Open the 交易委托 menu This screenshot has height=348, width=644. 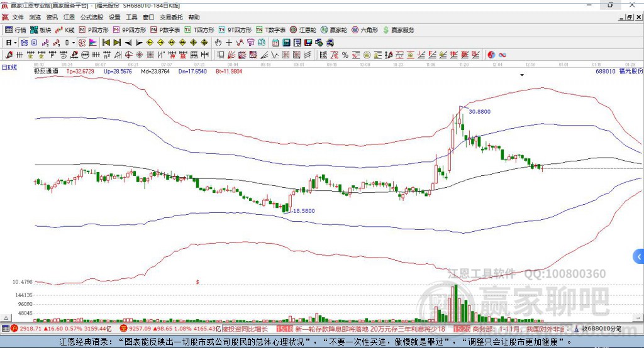tap(171, 17)
